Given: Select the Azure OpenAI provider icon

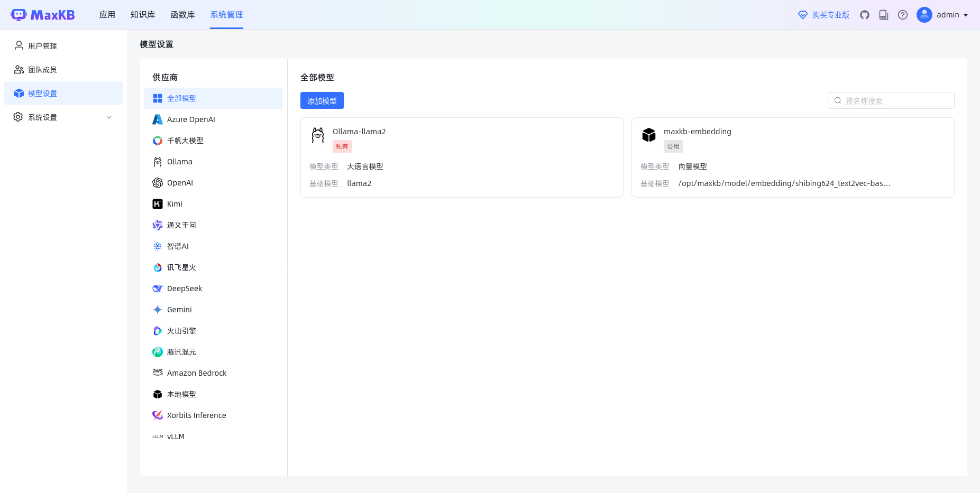Looking at the screenshot, I should click(158, 119).
